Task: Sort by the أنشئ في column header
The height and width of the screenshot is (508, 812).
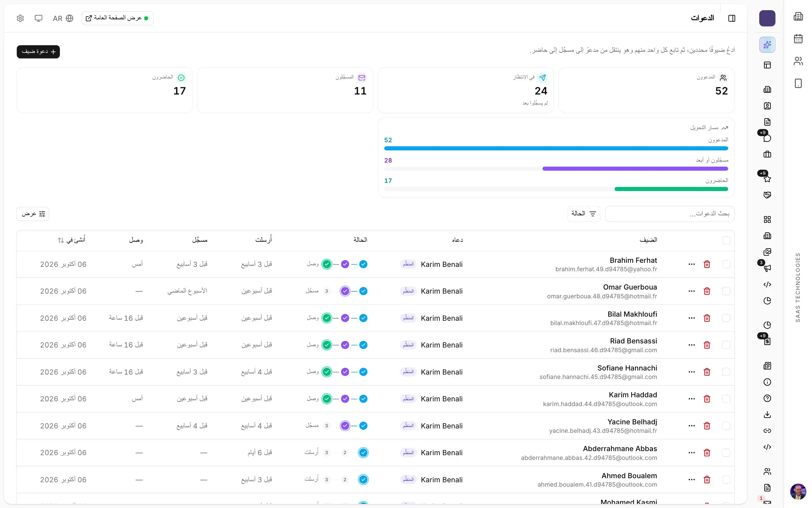Action: 71,240
